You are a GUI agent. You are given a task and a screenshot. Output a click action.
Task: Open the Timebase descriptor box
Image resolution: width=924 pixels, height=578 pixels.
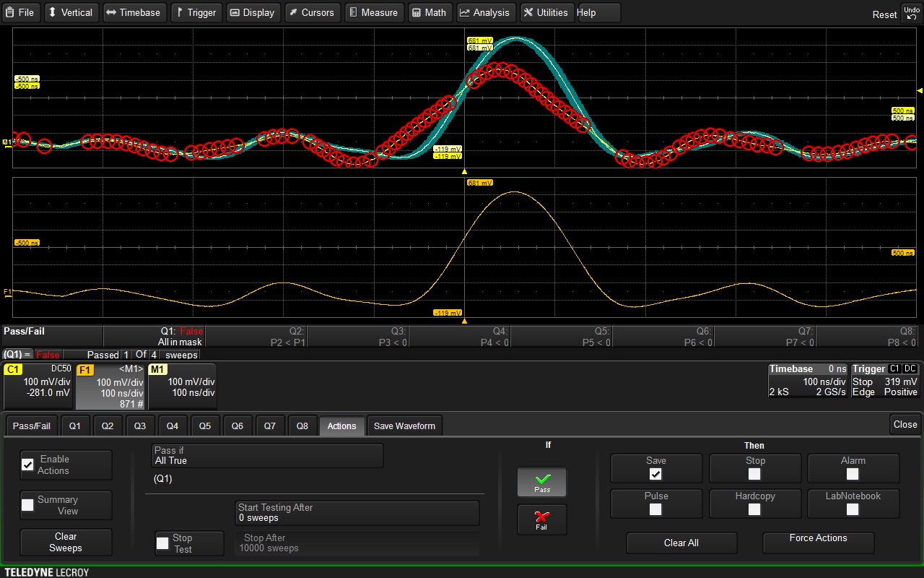pos(808,380)
